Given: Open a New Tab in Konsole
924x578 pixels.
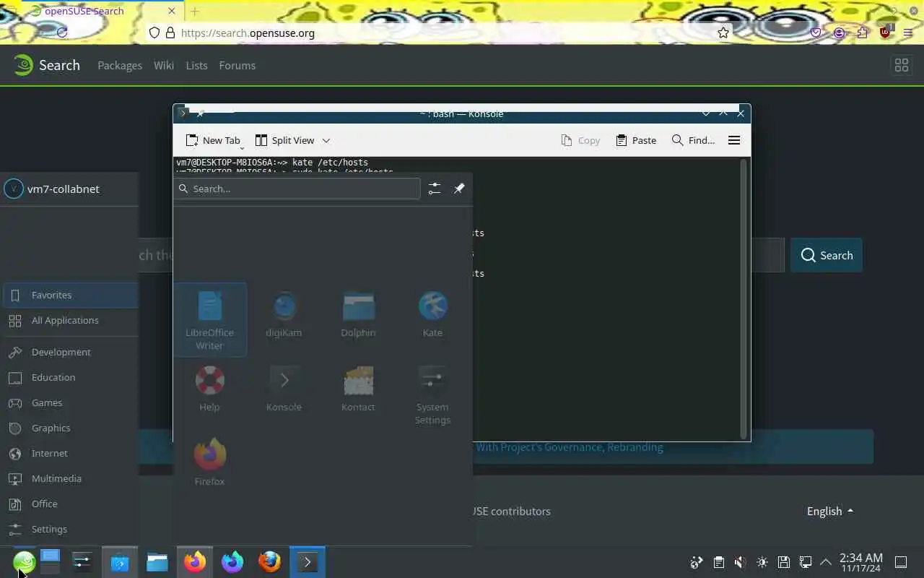Looking at the screenshot, I should click(x=213, y=140).
